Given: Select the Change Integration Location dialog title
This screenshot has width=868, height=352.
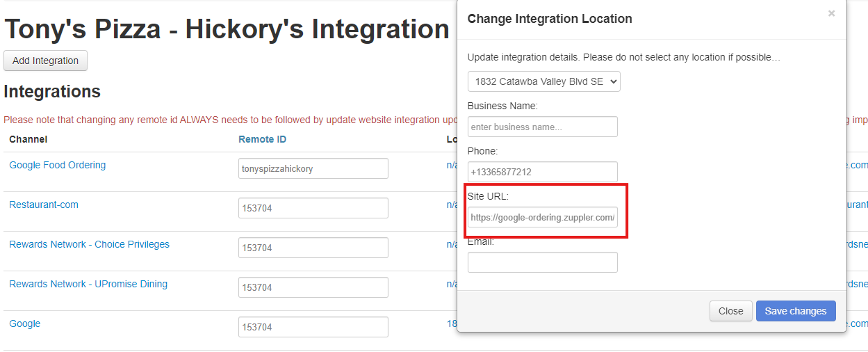Looking at the screenshot, I should tap(550, 19).
